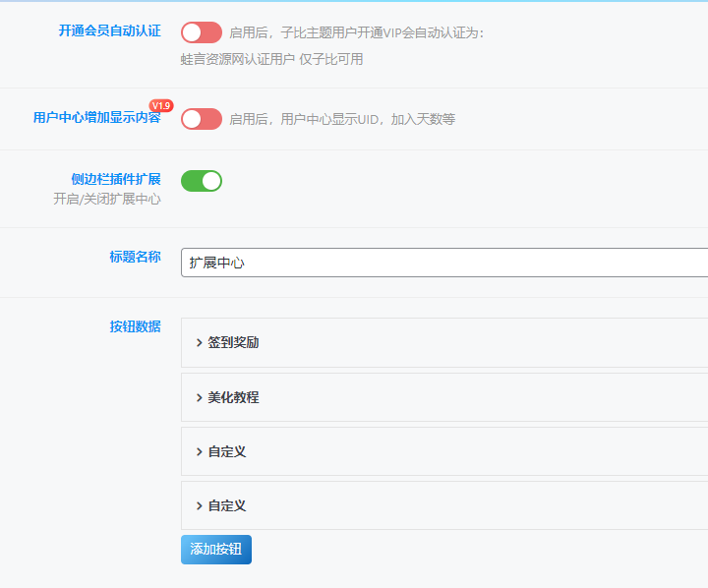Open the first 自定义 button entry

[442, 451]
